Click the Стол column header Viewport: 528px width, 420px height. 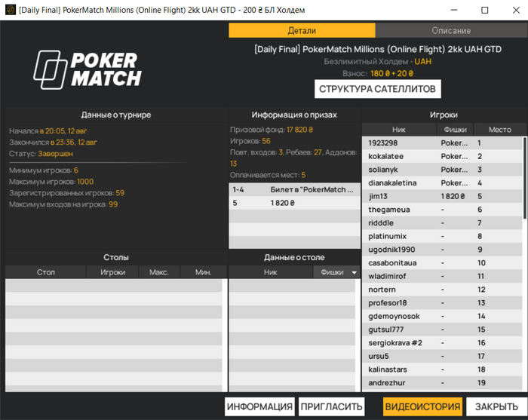[46, 272]
